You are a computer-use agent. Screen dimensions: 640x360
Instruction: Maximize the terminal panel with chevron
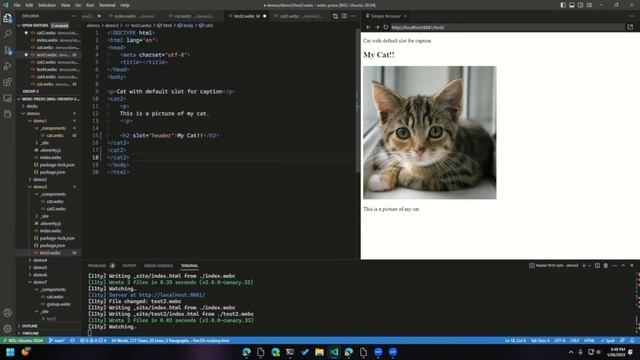623,266
